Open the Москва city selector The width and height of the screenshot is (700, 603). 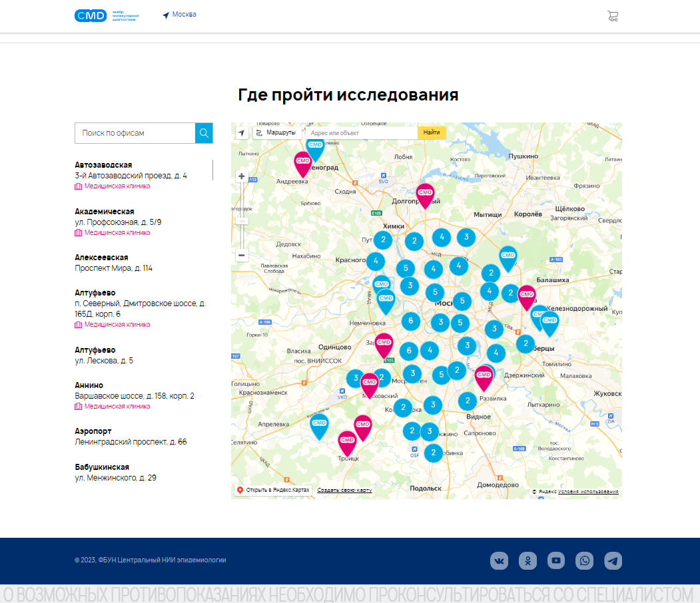179,15
